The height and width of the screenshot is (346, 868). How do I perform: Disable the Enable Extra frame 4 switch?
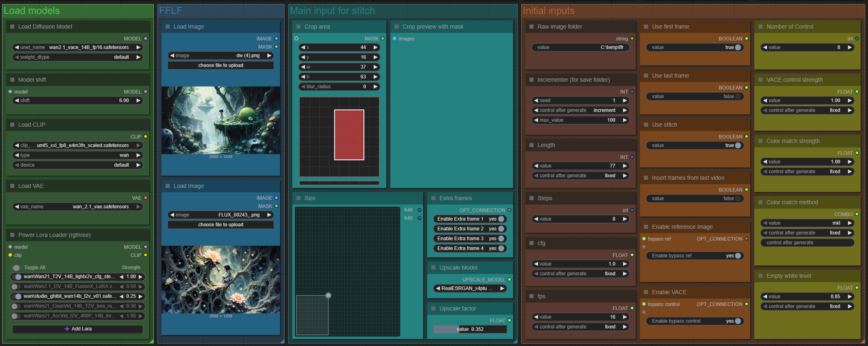501,248
